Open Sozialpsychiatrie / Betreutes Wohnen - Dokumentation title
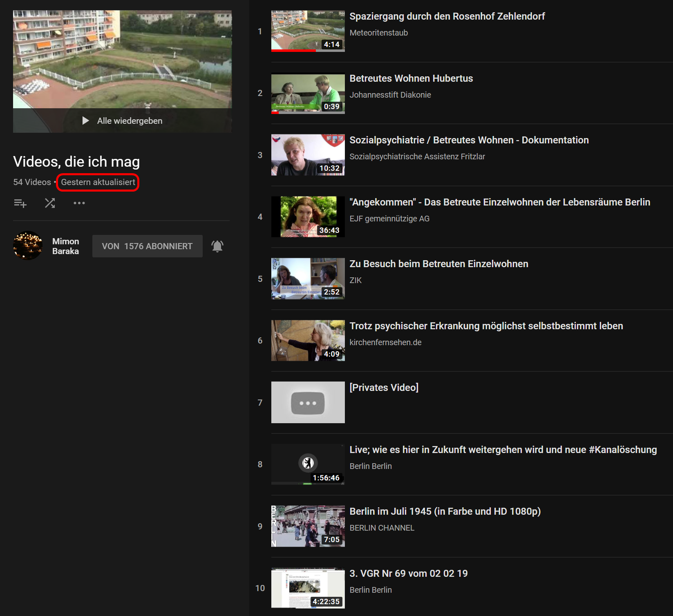The height and width of the screenshot is (616, 673). click(x=469, y=140)
